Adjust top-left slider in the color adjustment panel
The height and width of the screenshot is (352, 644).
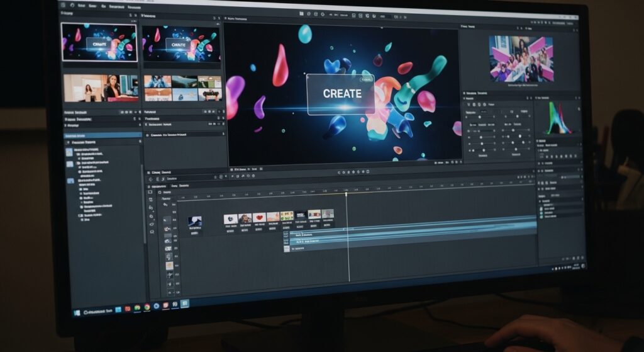tap(479, 117)
